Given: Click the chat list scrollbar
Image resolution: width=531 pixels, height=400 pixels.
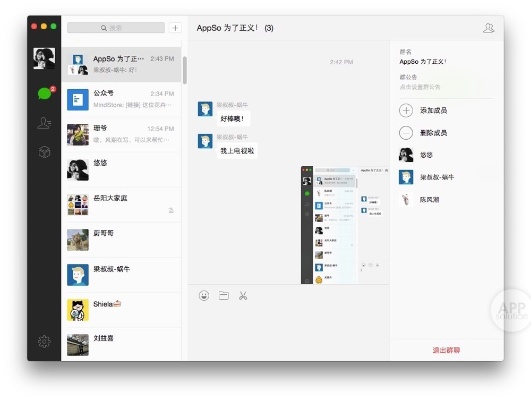Looking at the screenshot, I should coord(185,70).
